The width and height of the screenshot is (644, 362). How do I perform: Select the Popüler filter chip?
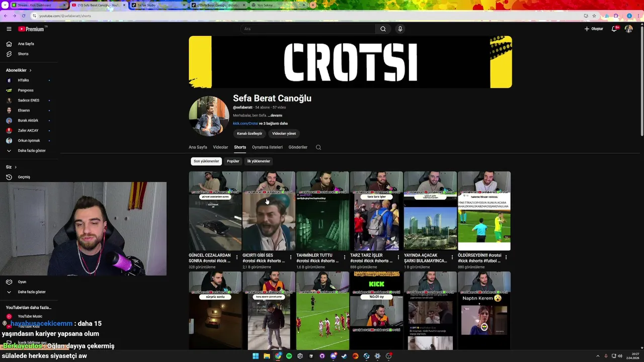tap(233, 161)
